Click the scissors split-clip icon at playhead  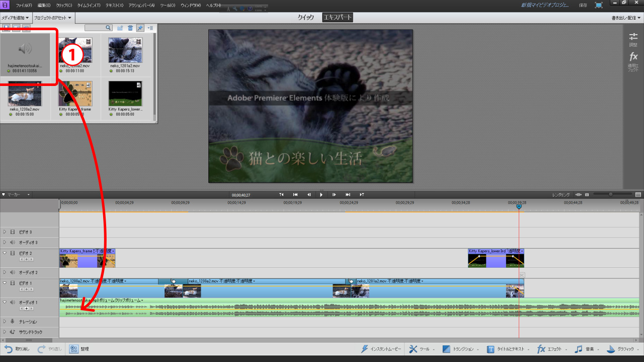[522, 275]
